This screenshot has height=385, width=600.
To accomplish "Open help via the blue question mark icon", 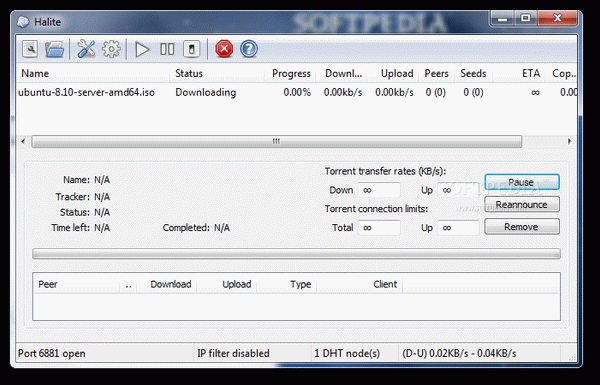I will click(249, 49).
